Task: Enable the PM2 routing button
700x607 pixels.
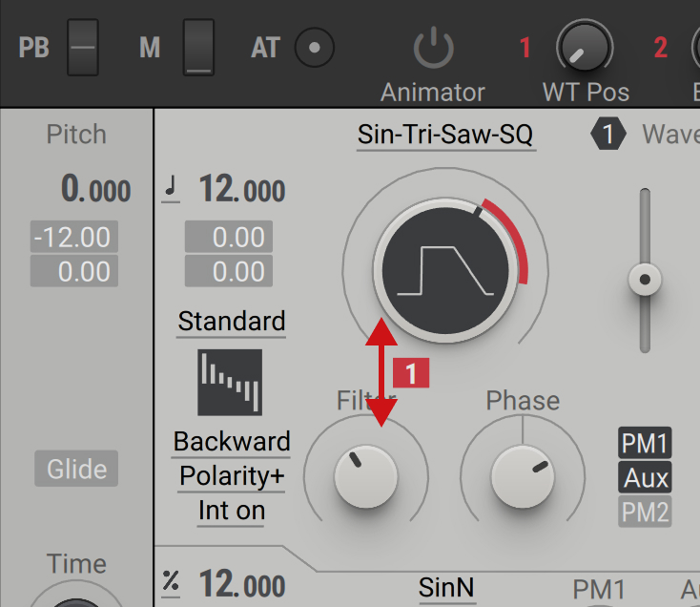Action: (x=645, y=513)
